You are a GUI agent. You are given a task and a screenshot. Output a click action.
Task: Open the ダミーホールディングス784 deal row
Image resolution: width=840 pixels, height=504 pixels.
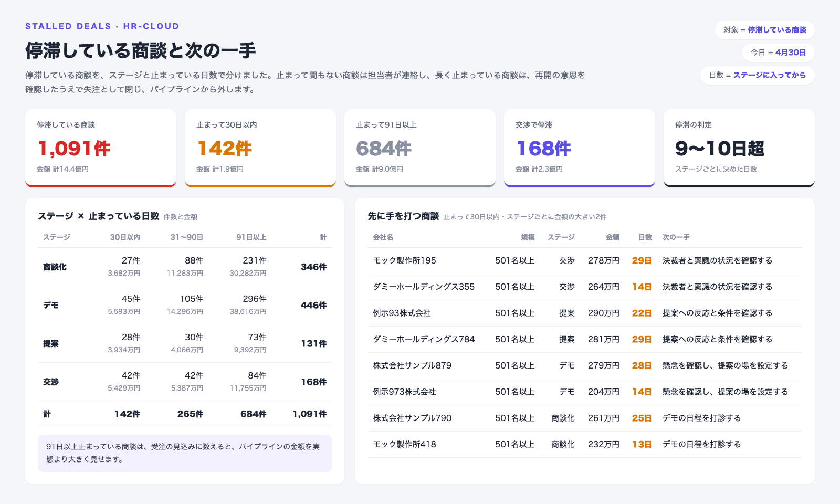585,339
